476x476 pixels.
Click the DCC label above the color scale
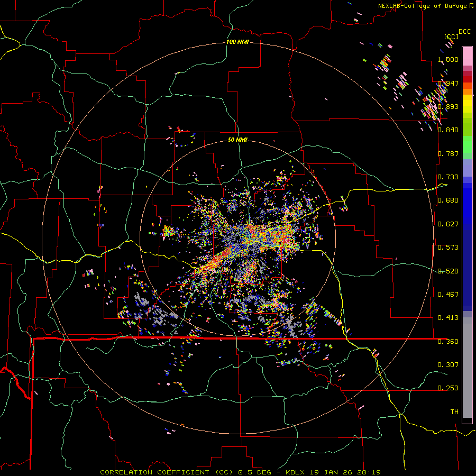pyautogui.click(x=464, y=32)
